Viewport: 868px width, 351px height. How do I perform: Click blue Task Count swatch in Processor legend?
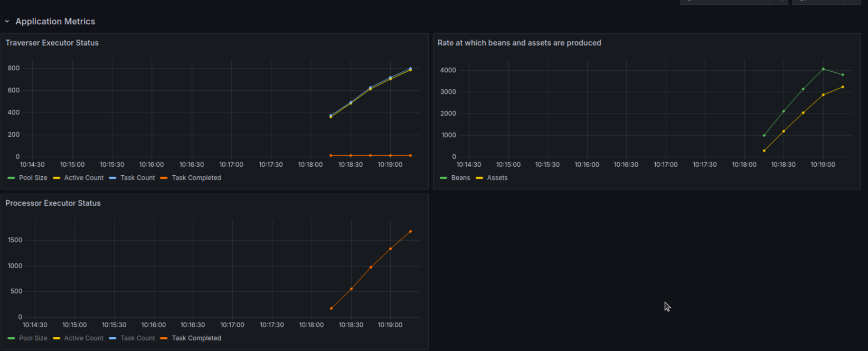[112, 338]
